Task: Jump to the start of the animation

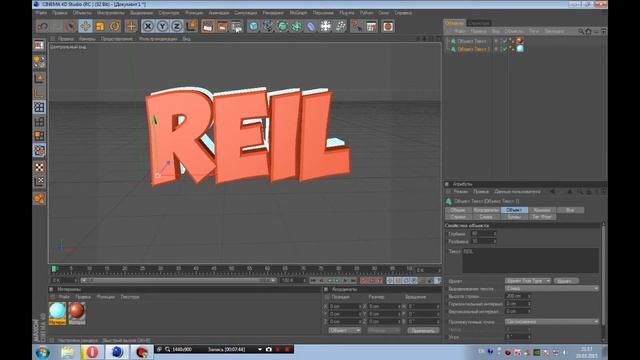Action: coord(313,280)
